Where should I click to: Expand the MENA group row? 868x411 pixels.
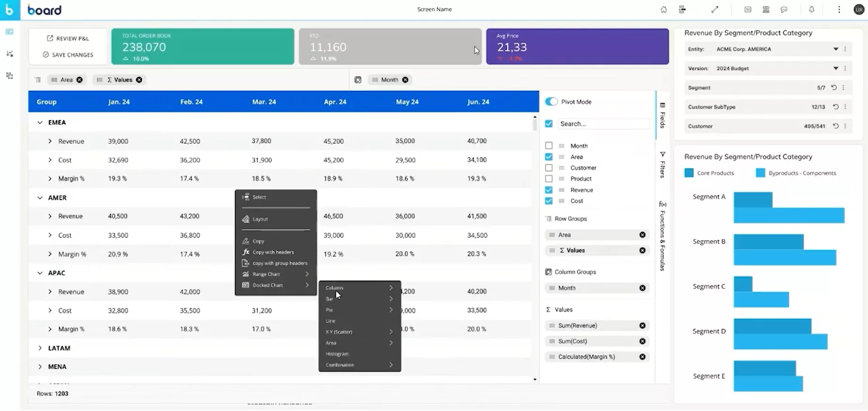tap(40, 367)
